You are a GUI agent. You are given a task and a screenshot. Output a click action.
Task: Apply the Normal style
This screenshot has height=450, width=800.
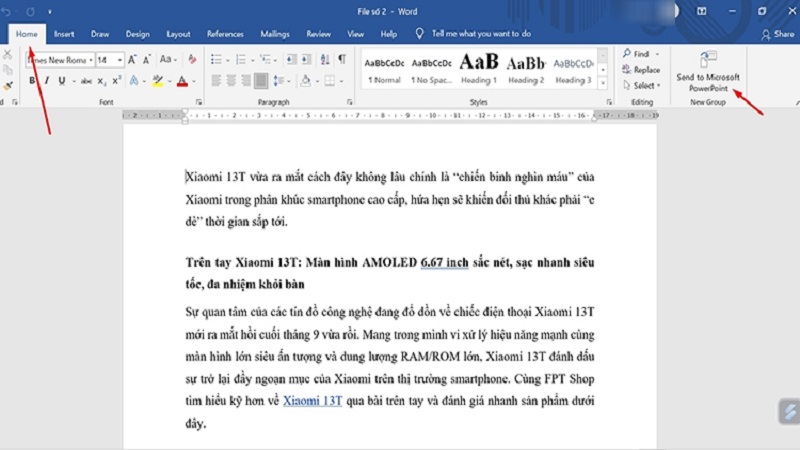(384, 69)
